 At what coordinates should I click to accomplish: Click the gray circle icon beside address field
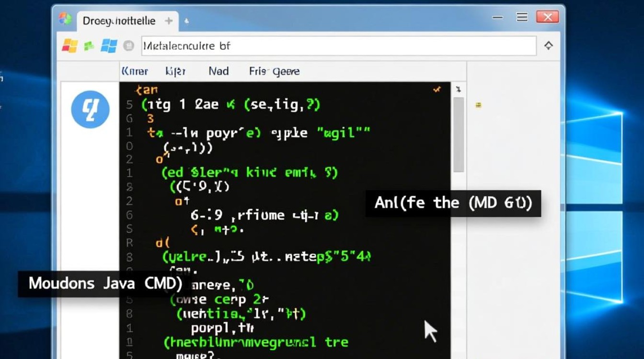pyautogui.click(x=128, y=46)
